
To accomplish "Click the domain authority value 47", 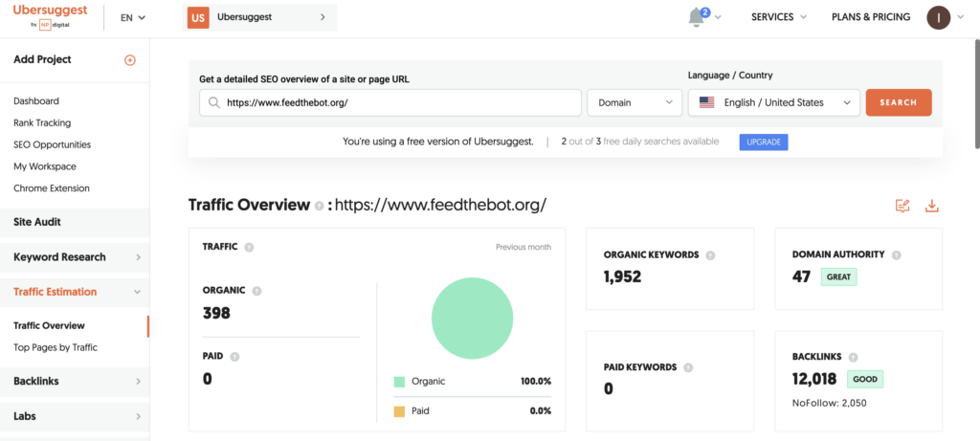I will coord(801,276).
